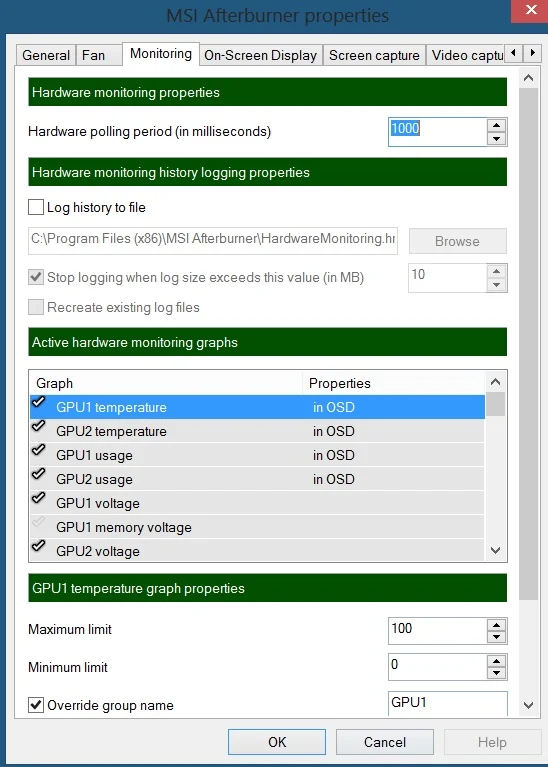Screen dimensions: 548x767
Task: Click the Help button
Action: (491, 742)
